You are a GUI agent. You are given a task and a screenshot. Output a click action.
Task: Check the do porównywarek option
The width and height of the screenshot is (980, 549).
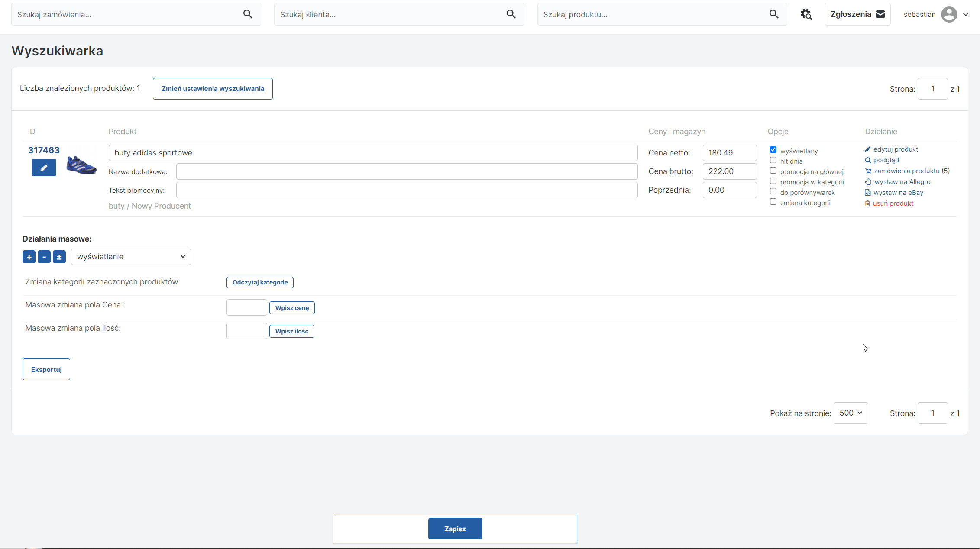[773, 191]
